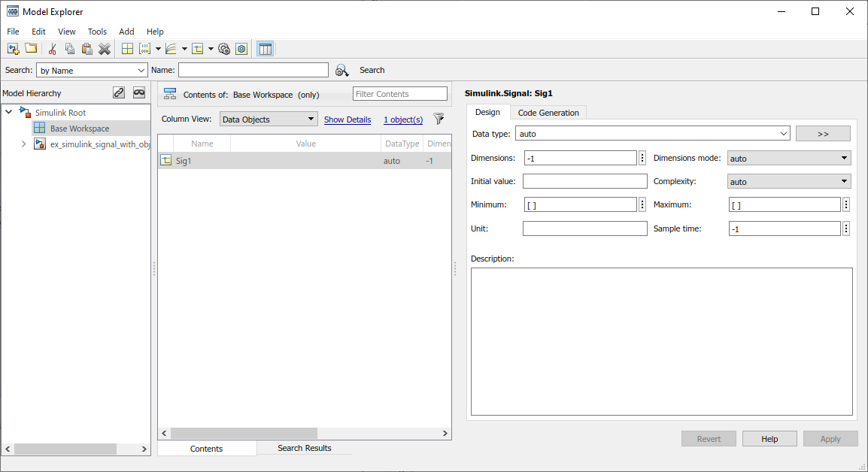Collapse the Simulink Root tree node
The width and height of the screenshot is (868, 472).
[x=8, y=112]
